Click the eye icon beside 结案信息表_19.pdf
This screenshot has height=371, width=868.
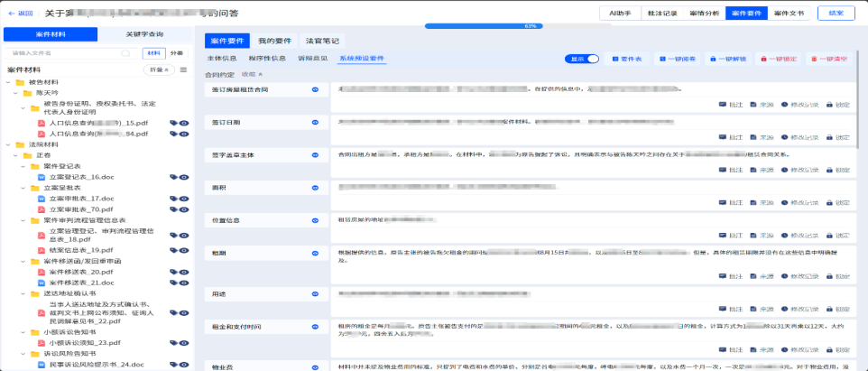(183, 250)
